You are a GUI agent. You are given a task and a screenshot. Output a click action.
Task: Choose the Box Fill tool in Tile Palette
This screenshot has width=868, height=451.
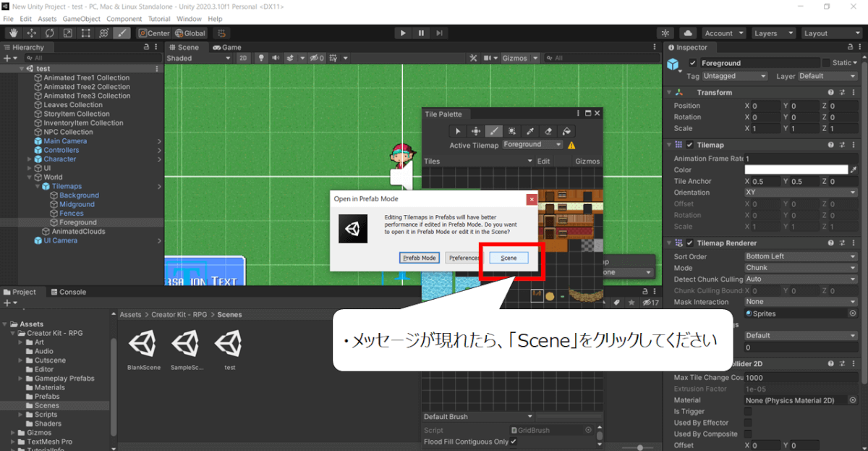(512, 131)
